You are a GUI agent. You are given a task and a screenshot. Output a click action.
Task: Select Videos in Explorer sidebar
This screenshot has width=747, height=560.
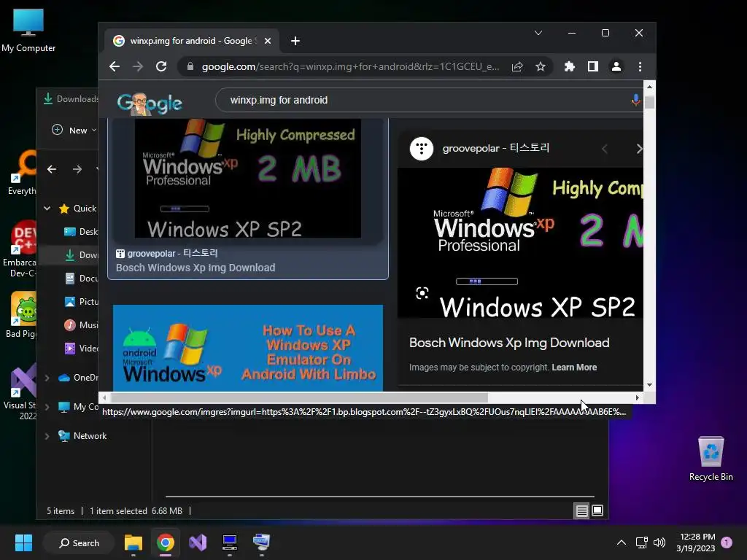tap(81, 348)
